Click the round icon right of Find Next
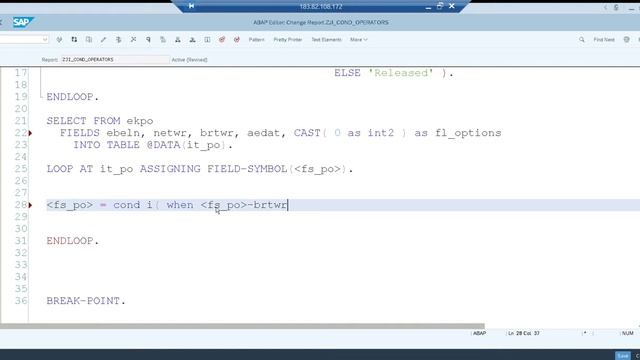This screenshot has width=640, height=360. 627,40
